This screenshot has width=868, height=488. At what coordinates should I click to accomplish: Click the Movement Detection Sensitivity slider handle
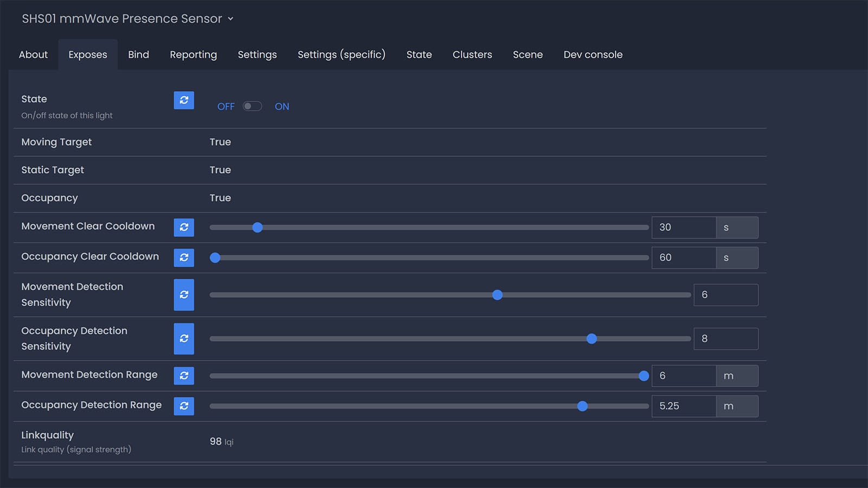click(x=497, y=295)
